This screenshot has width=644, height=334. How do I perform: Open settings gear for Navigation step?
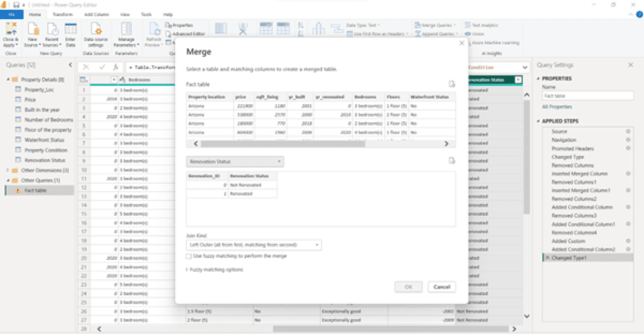pos(627,140)
